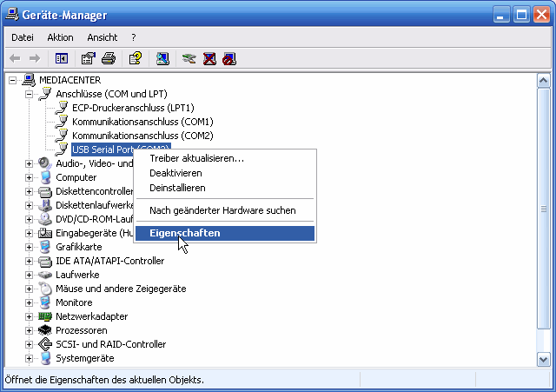The image size is (556, 392).
Task: Scan for hardware changes via toolbar icon
Action: click(x=162, y=58)
